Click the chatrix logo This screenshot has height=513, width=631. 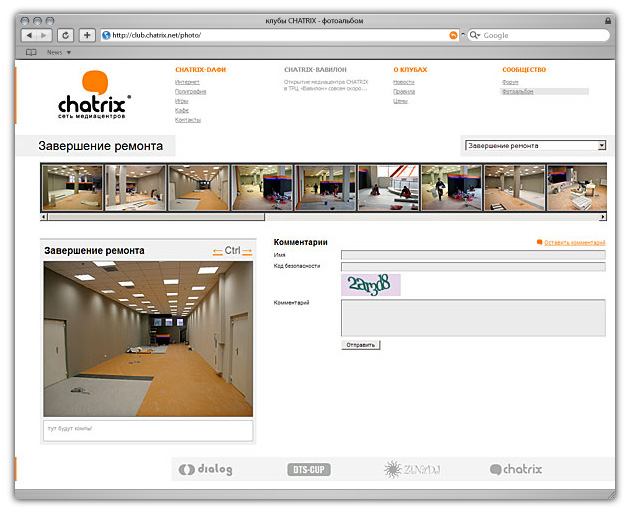pyautogui.click(x=95, y=95)
